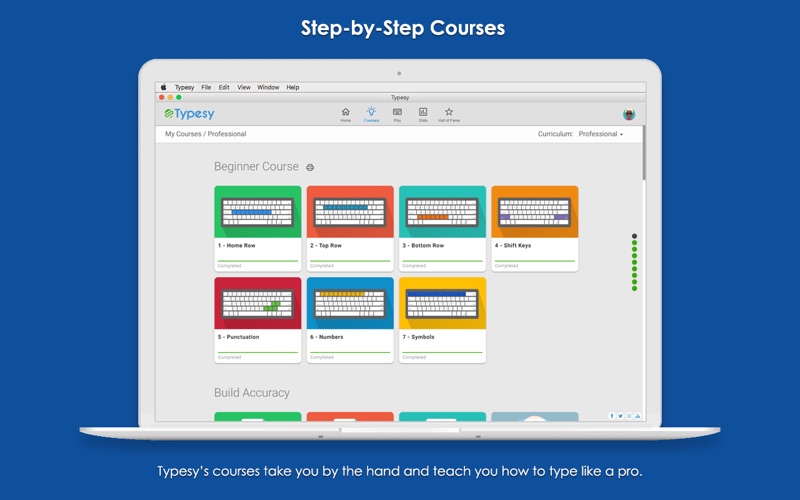This screenshot has width=800, height=500.
Task: Open the Typesy application menu
Action: pos(184,87)
